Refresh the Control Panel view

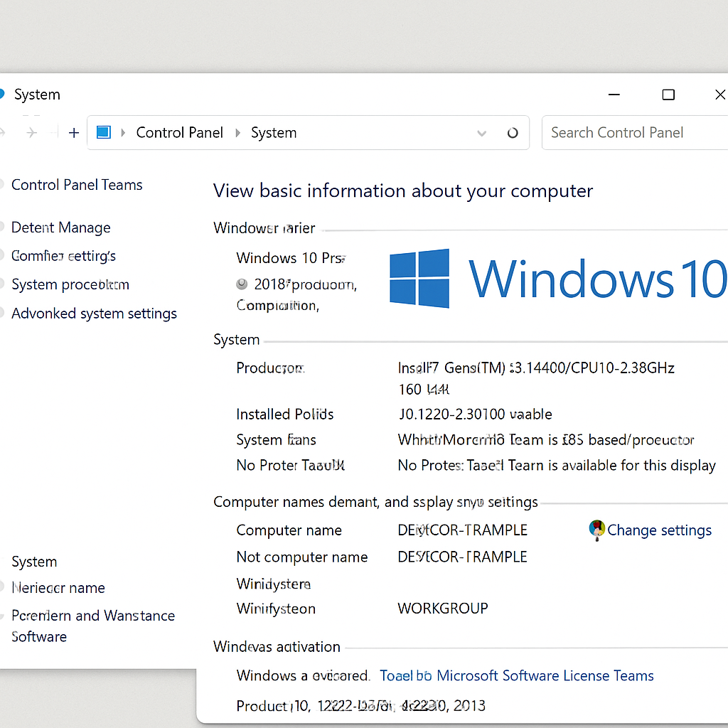coord(513,133)
